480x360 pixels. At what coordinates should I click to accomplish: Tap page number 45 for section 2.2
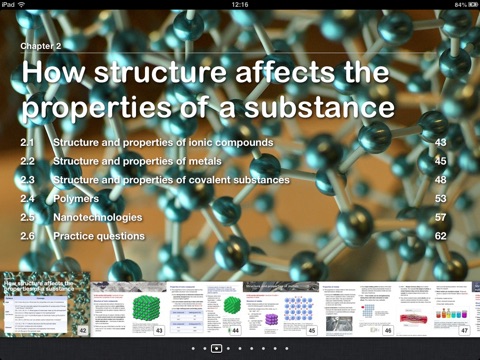pyautogui.click(x=440, y=161)
